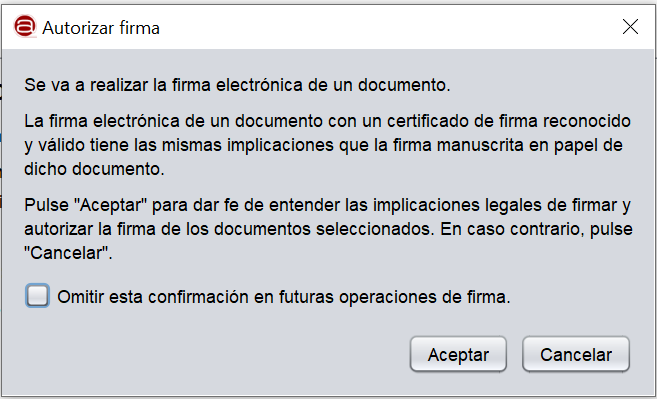
Task: Close the Autorizar firma dialog
Action: point(630,27)
